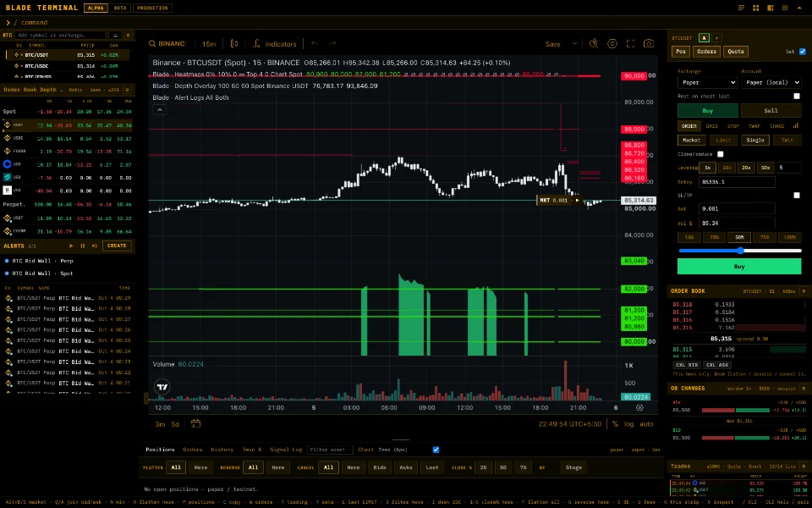
Task: Open the Signal Log tab
Action: click(287, 450)
